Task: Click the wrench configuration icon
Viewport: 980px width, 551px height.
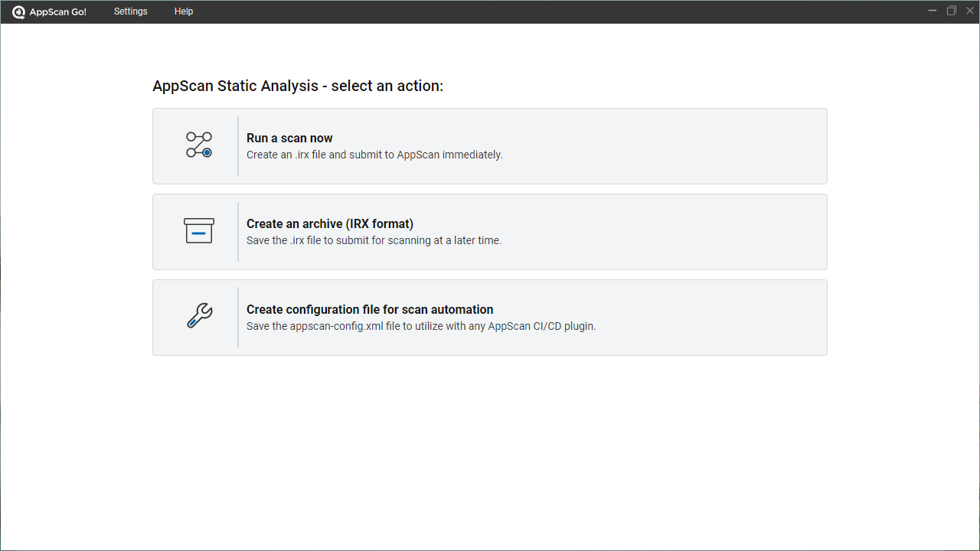Action: tap(199, 316)
